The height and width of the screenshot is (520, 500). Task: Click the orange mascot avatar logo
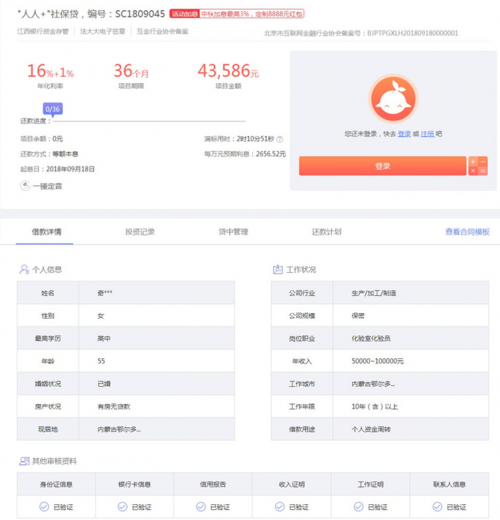pos(393,99)
